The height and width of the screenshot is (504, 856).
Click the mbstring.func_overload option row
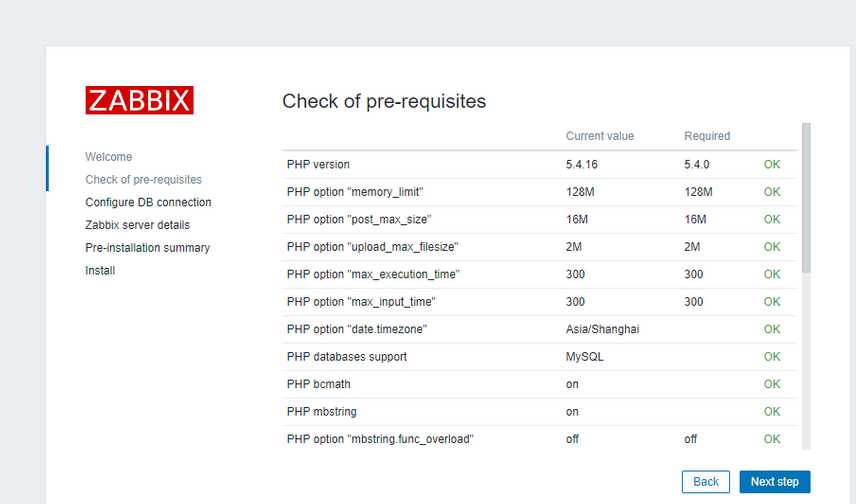[539, 439]
